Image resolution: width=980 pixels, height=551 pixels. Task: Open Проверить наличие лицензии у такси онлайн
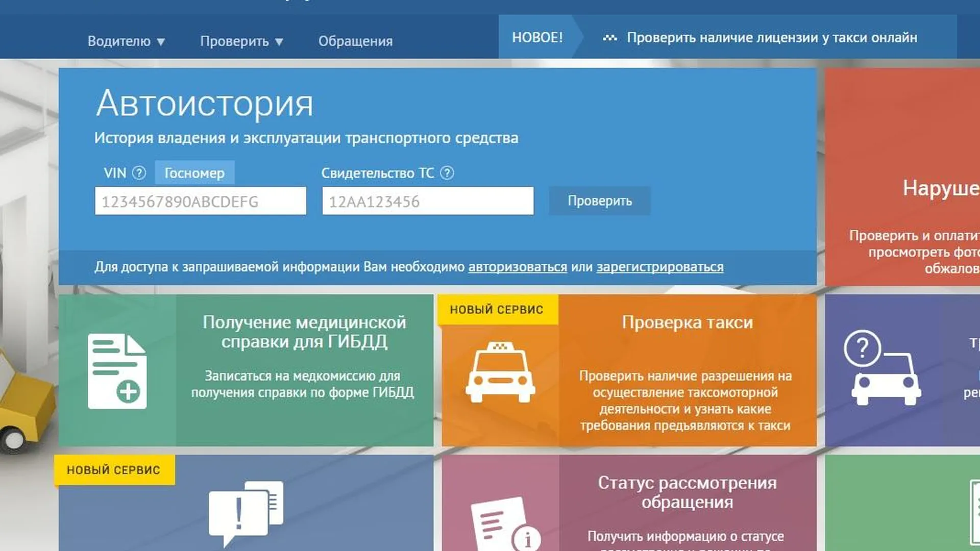coord(772,38)
